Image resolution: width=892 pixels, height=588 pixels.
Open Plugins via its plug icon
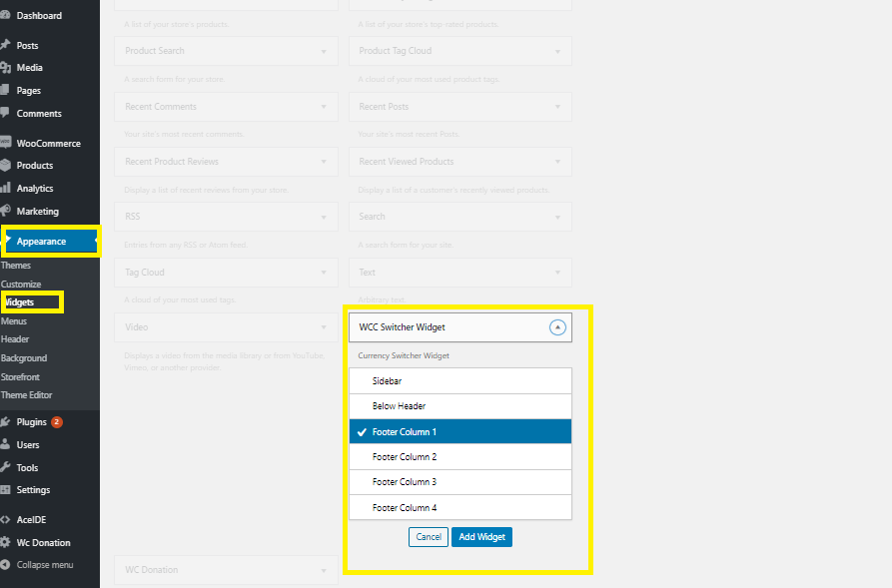12,421
